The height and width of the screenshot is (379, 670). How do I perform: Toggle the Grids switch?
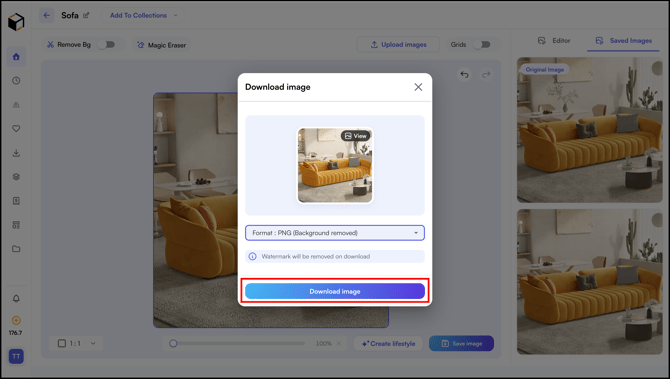click(x=482, y=44)
